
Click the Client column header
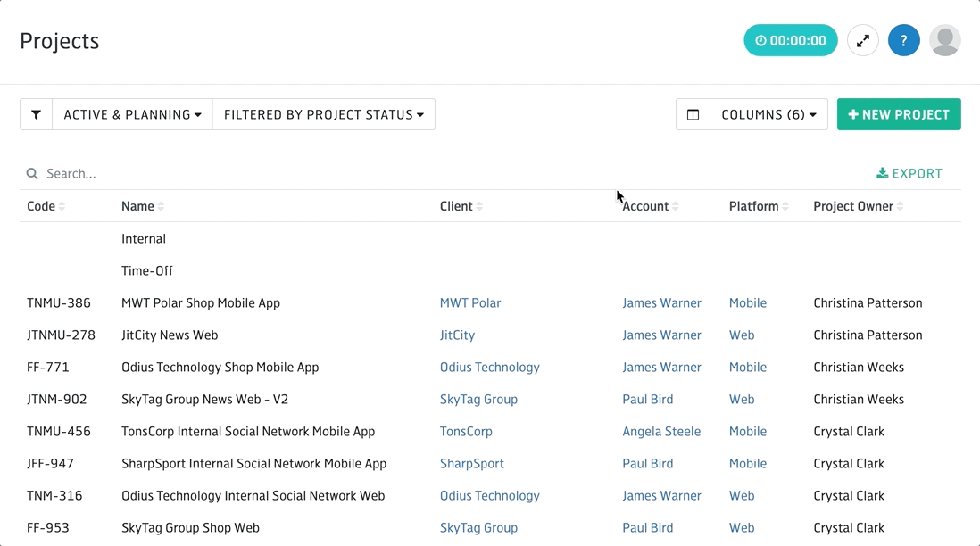(x=455, y=206)
